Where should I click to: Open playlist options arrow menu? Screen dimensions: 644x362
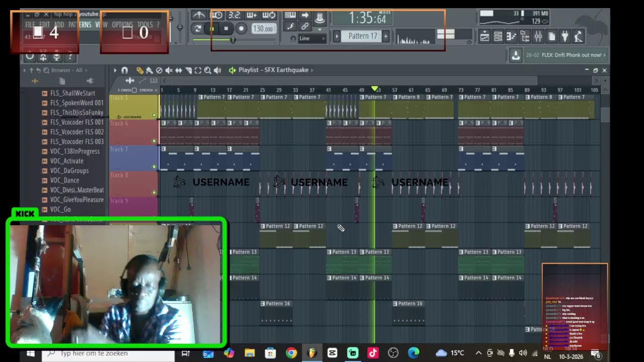pyautogui.click(x=115, y=70)
